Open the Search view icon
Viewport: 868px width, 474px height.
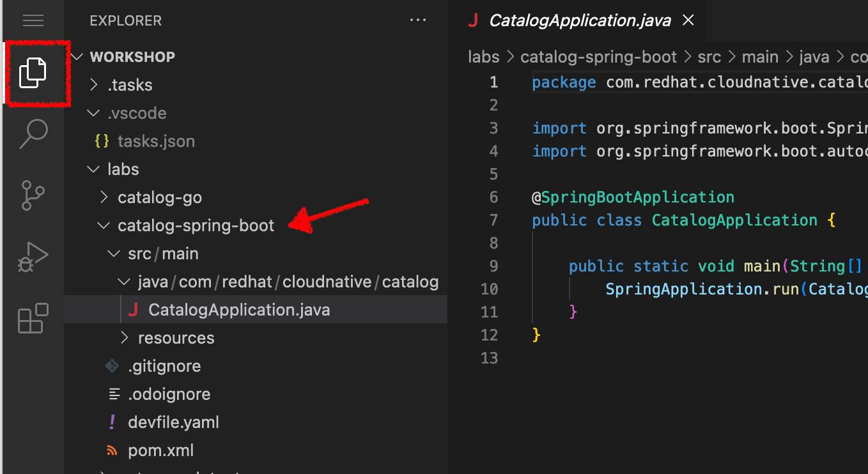[33, 133]
